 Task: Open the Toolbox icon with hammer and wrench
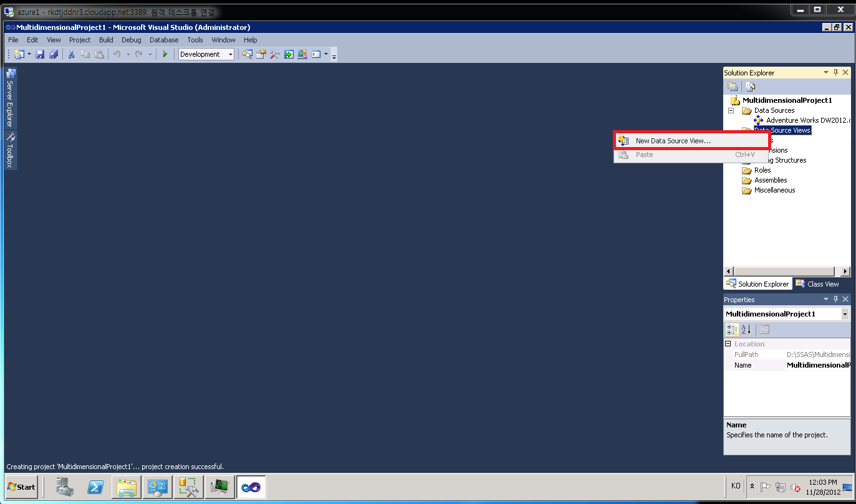pyautogui.click(x=275, y=54)
